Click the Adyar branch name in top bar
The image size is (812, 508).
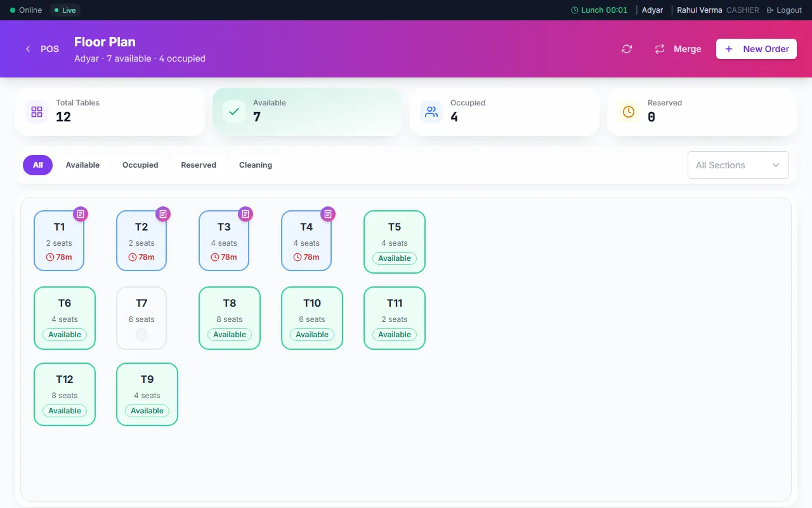click(x=652, y=10)
